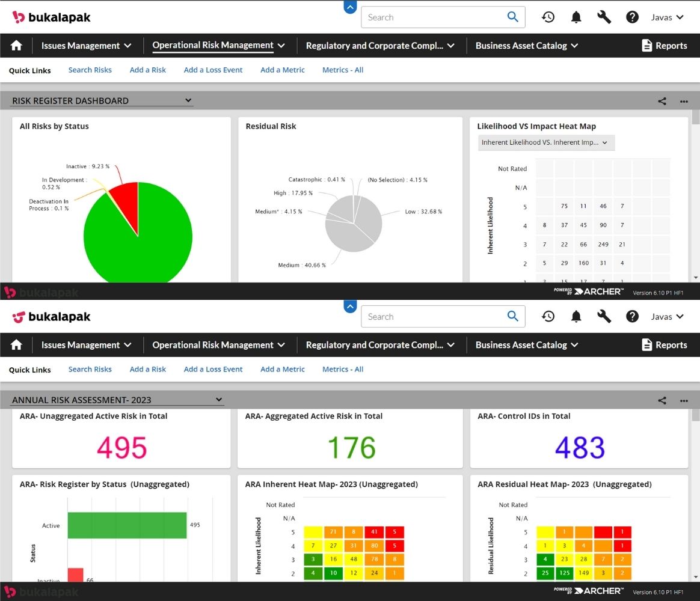
Task: Select Operational Risk Management tab in top window
Action: point(213,45)
